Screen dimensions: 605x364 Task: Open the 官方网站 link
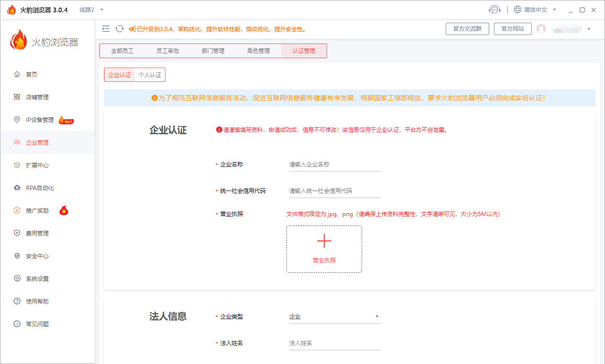512,28
